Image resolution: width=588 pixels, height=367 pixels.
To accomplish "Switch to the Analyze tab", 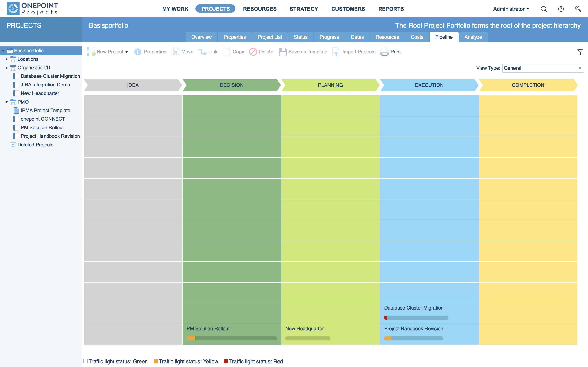I will [x=473, y=37].
